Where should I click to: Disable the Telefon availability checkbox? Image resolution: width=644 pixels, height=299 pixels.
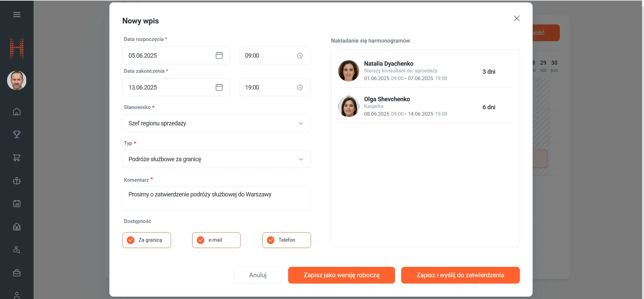click(271, 240)
